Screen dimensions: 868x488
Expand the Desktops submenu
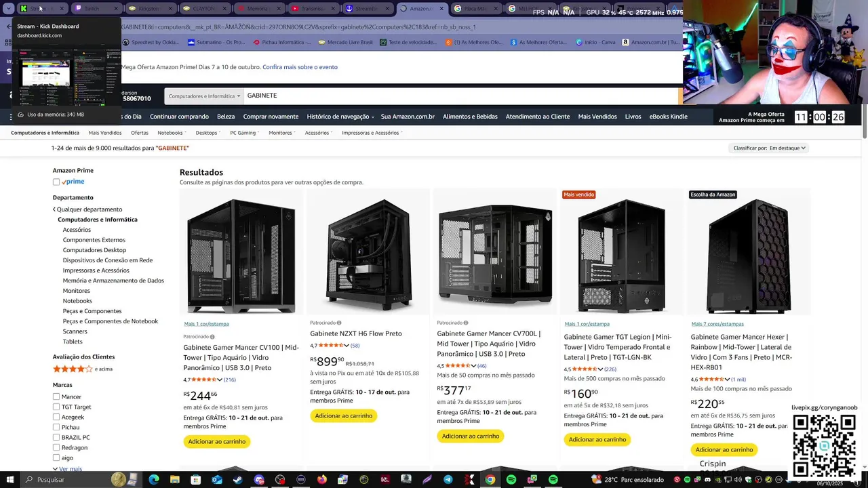pyautogui.click(x=208, y=133)
